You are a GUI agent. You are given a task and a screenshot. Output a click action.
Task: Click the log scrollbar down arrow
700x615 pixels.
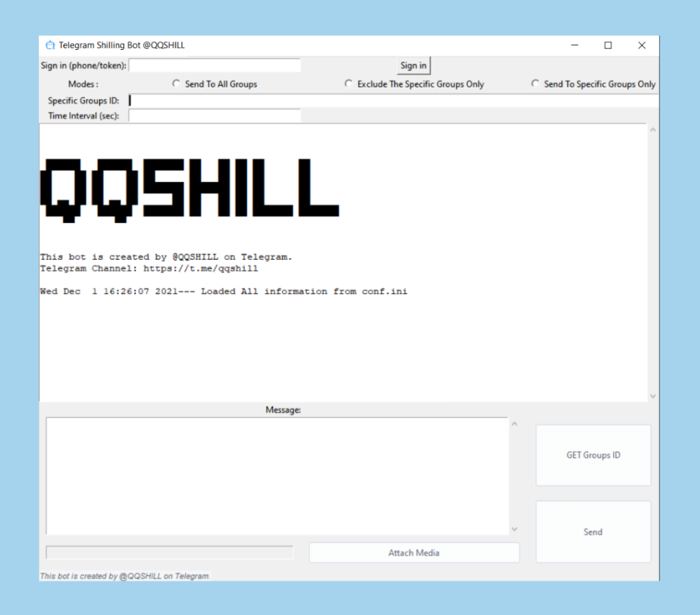pos(653,396)
